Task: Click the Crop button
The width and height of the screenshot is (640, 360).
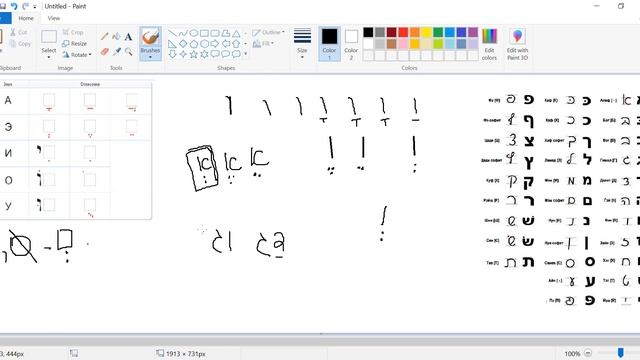Action: click(73, 32)
